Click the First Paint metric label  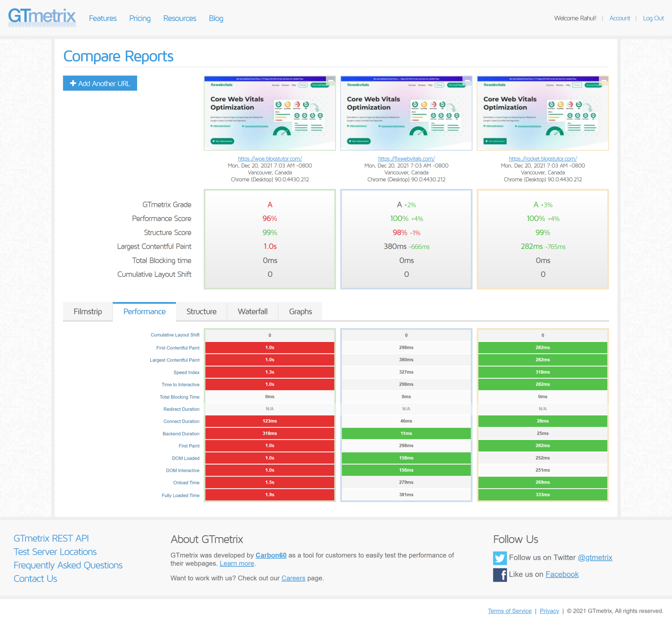coord(189,446)
